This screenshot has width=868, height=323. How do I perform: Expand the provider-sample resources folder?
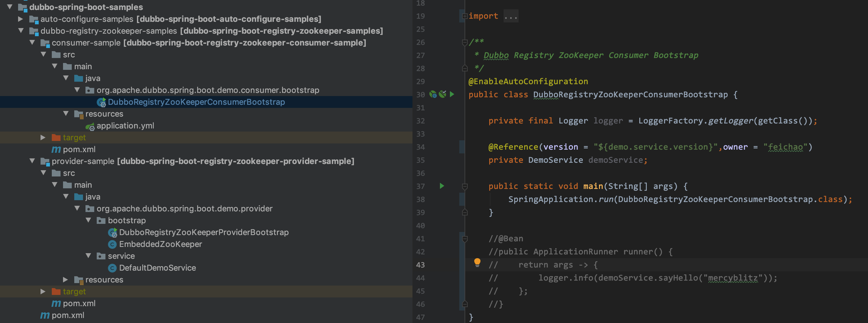pos(66,280)
